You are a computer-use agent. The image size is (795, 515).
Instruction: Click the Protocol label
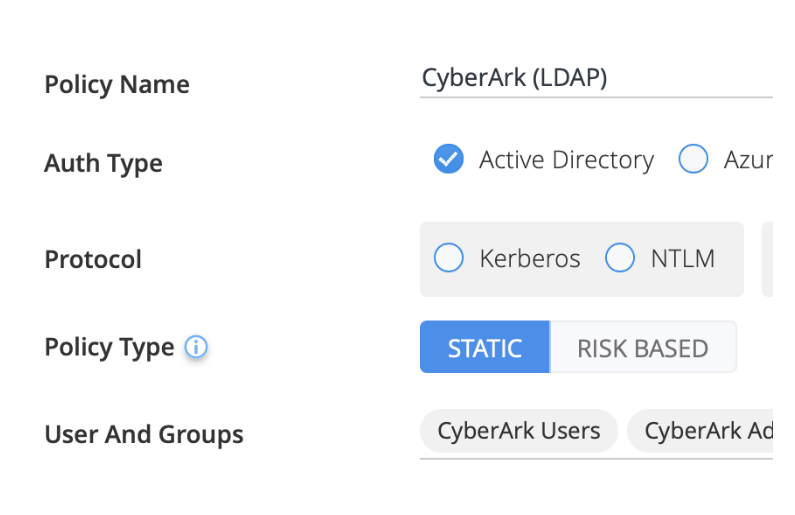93,259
